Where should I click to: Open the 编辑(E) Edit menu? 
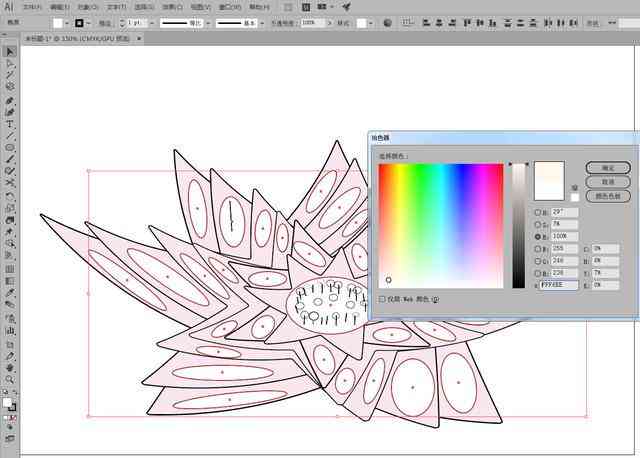60,7
